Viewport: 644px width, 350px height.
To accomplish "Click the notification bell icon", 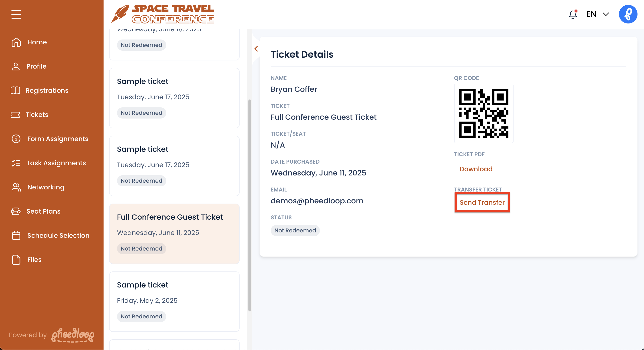I will 572,14.
